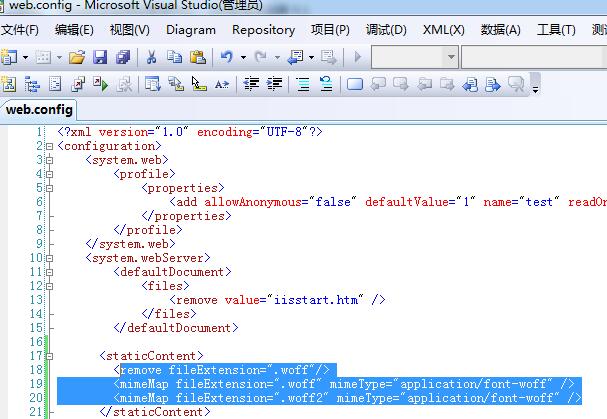Click the Display Word Completion icon
The height and width of the screenshot is (419, 607).
[222, 84]
